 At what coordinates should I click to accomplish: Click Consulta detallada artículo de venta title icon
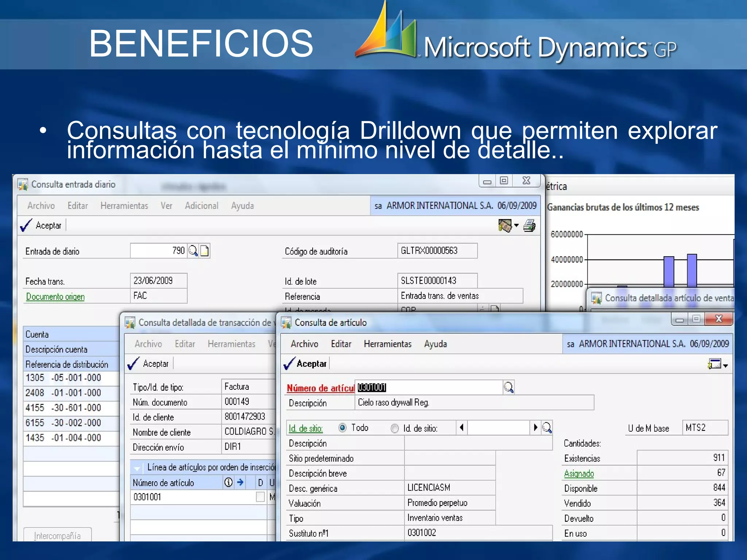596,298
